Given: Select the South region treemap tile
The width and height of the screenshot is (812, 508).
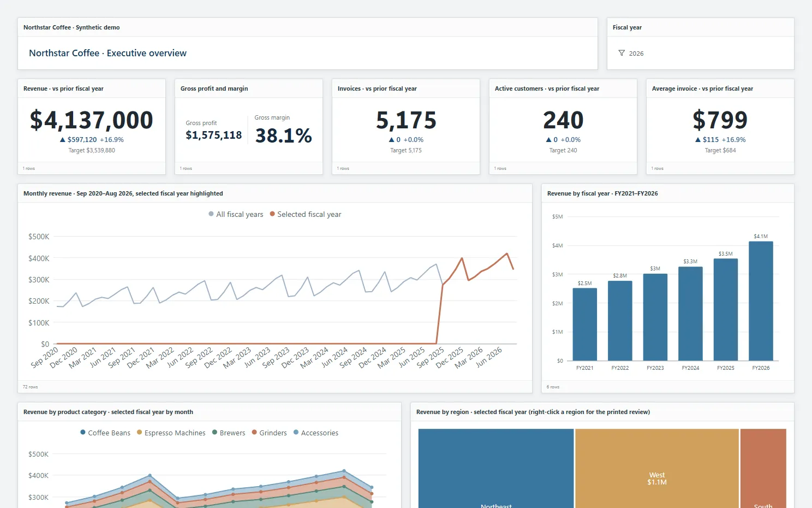Looking at the screenshot, I should point(763,469).
